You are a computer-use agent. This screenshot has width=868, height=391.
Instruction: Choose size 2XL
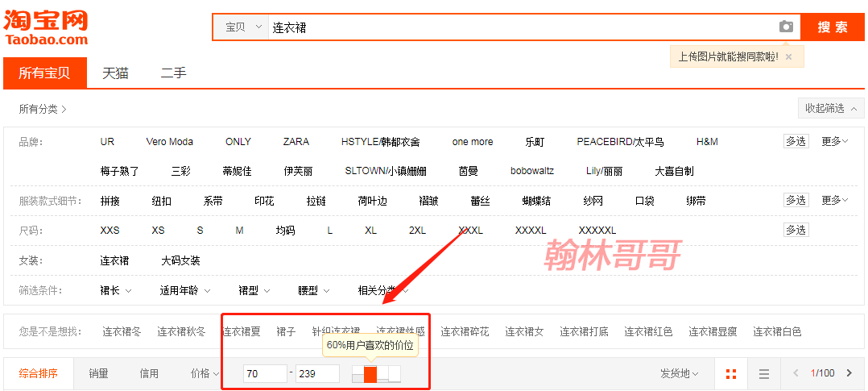[417, 230]
